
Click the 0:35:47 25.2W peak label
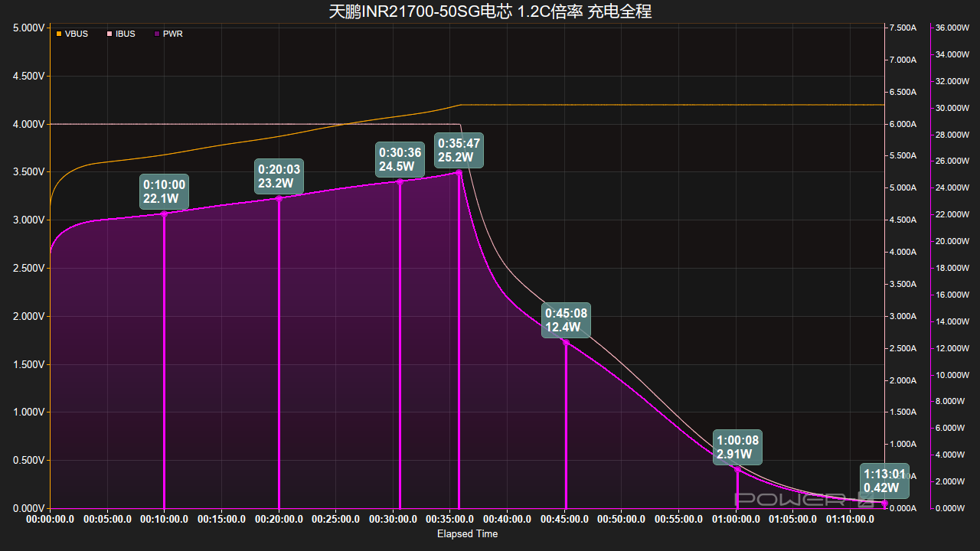click(x=459, y=151)
